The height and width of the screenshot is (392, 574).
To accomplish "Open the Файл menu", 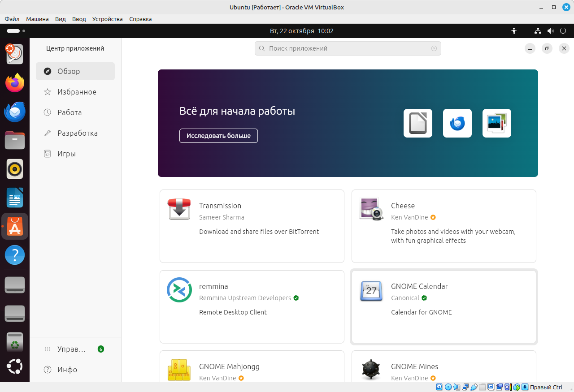I will 12,19.
